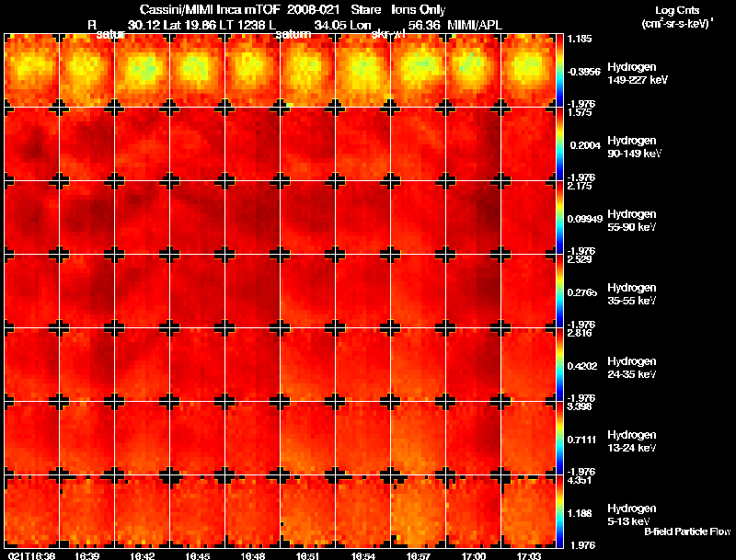Open the 149-227 keV image at 16:42

[x=143, y=71]
